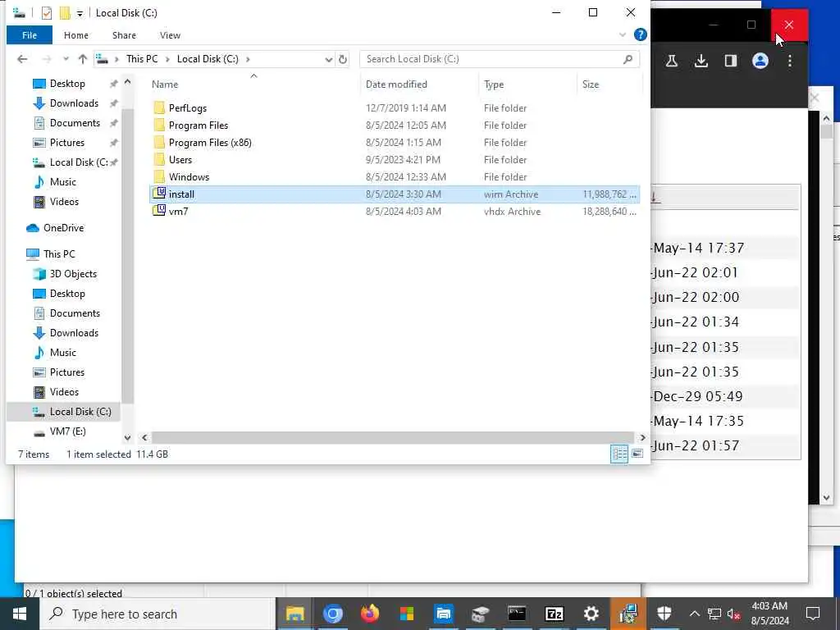Open Explorer help icon

pyautogui.click(x=640, y=34)
